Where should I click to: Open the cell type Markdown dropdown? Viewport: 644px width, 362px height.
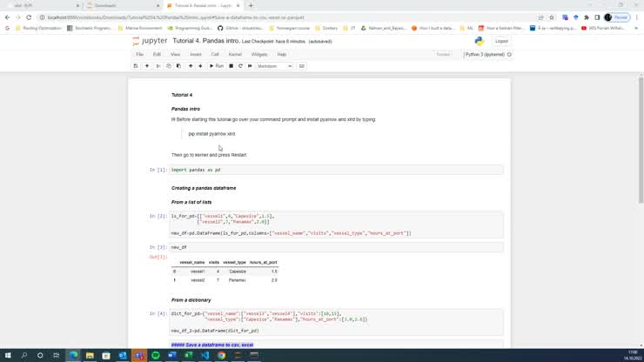tap(274, 66)
